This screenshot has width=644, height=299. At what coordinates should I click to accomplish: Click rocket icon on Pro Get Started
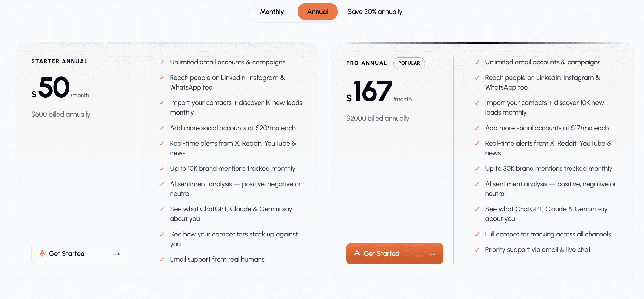click(357, 254)
